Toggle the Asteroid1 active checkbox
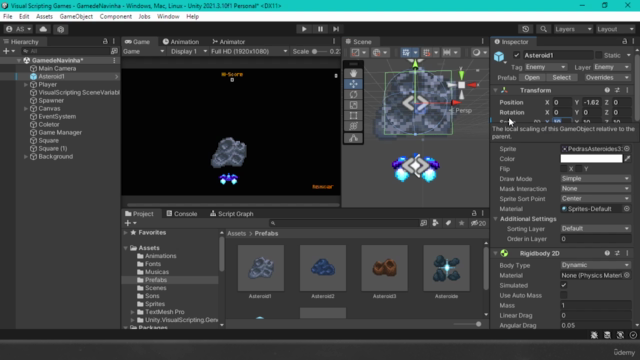Screen dimensions: 640x360 coord(517,55)
